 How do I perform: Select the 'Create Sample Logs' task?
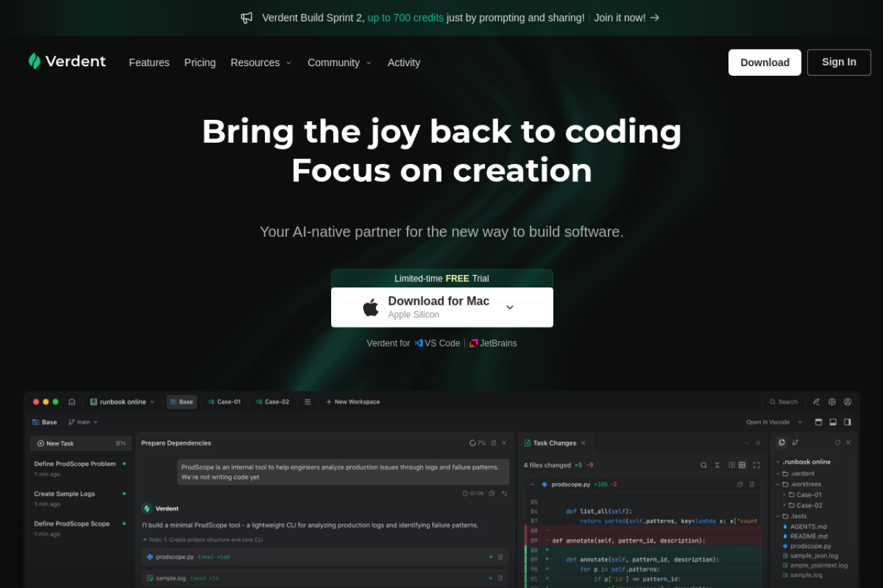pos(81,498)
